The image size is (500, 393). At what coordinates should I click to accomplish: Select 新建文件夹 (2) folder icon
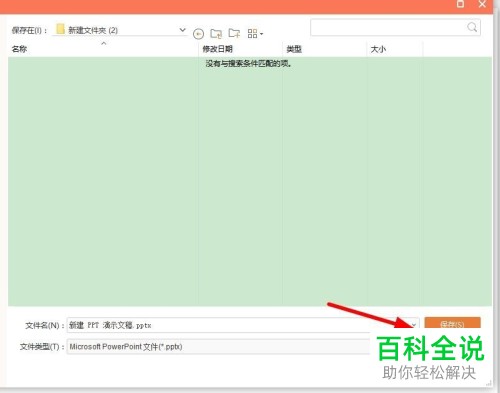click(x=60, y=29)
